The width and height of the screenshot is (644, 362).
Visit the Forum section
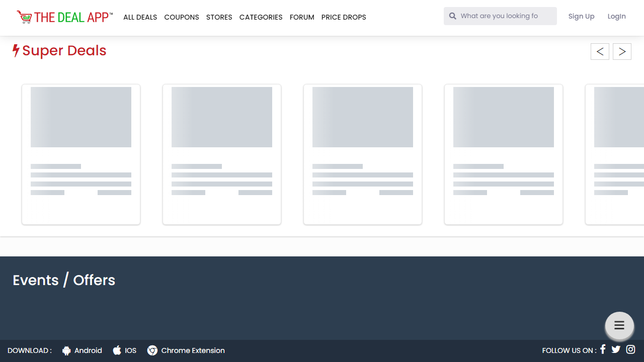pyautogui.click(x=302, y=17)
